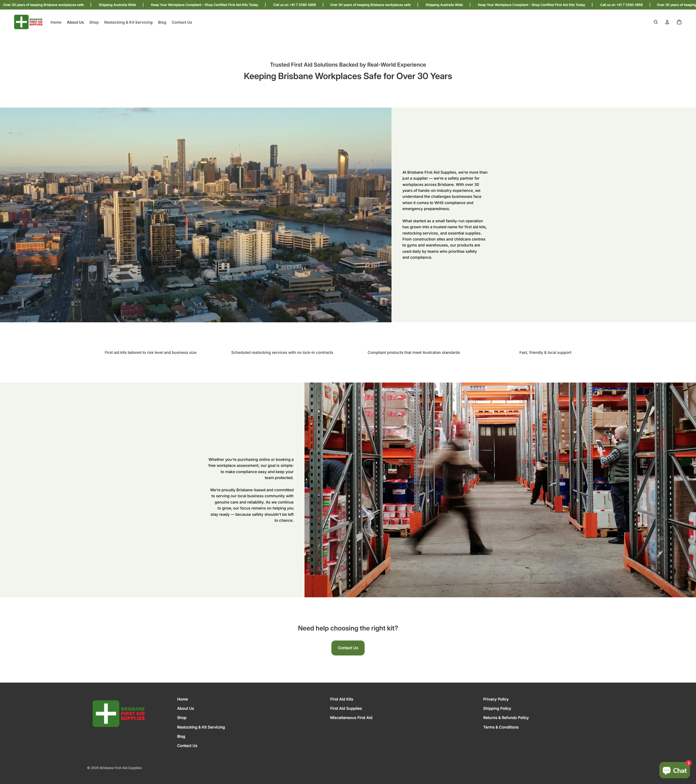Click the first 'Shipping Australia Wide' banner text

click(117, 5)
